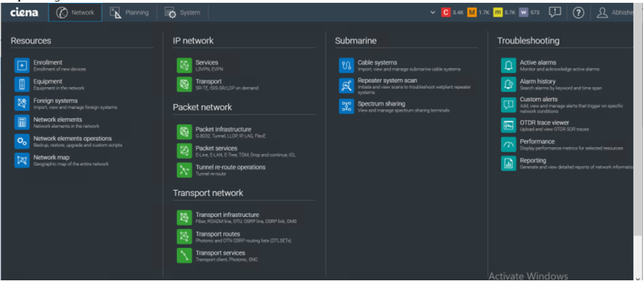Click the Packet services icon
Screen dimensions: 644x282
click(x=184, y=151)
